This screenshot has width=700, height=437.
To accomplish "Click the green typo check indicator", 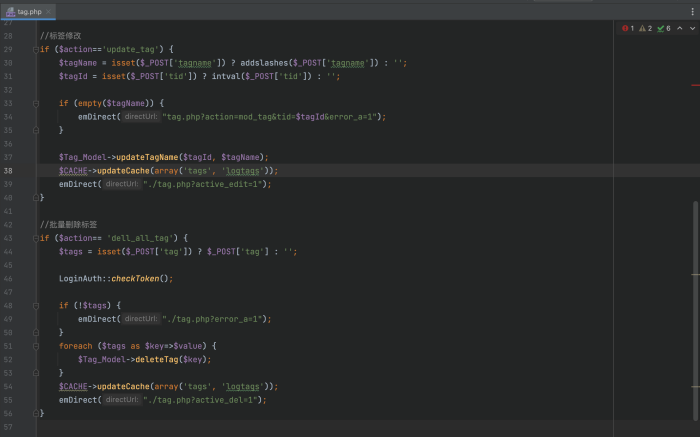I will (664, 29).
